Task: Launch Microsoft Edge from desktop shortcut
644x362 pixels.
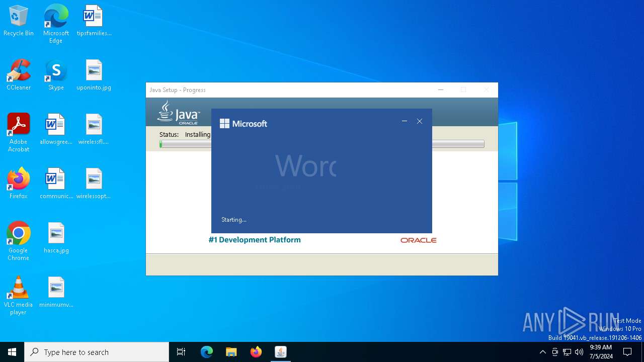Action: tap(56, 24)
